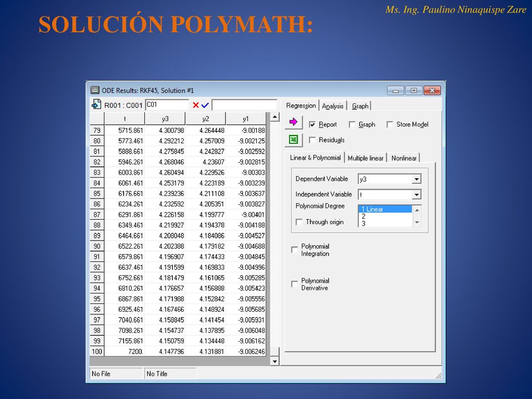Screen dimensions: 532x399
Task: Close the ODE Results window
Action: click(x=432, y=90)
